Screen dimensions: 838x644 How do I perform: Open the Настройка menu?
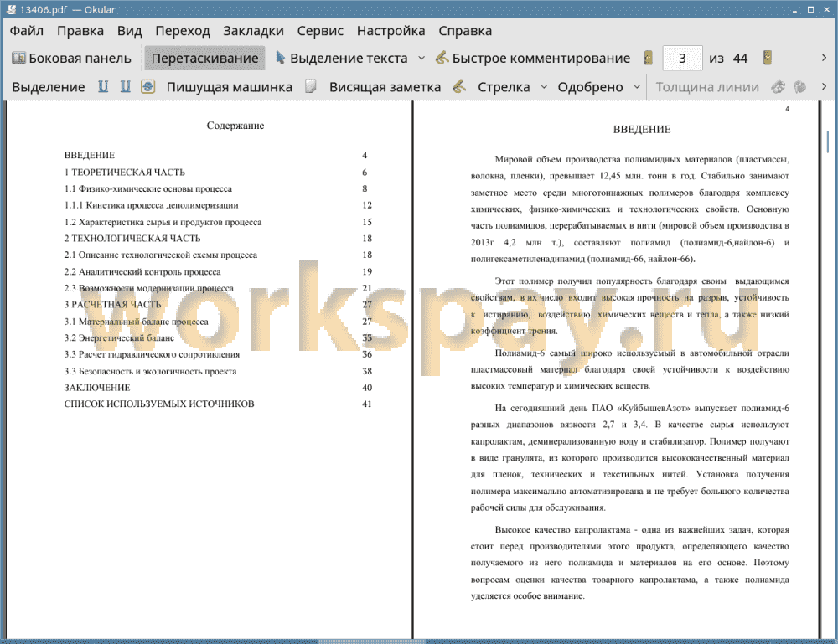pos(391,31)
